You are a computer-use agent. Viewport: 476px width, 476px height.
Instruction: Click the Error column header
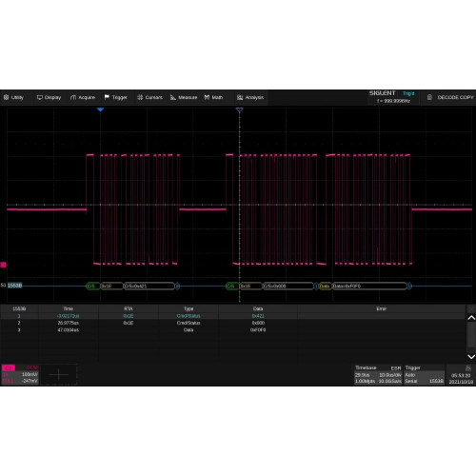(x=382, y=308)
